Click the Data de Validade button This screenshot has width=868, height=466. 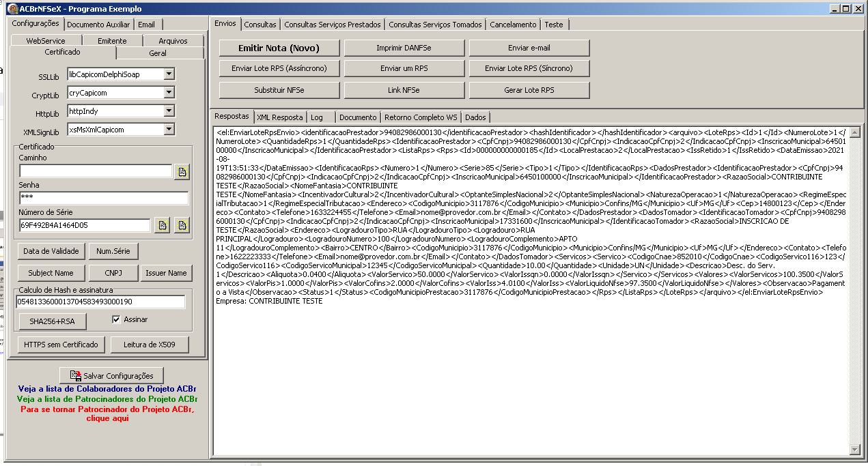point(51,251)
